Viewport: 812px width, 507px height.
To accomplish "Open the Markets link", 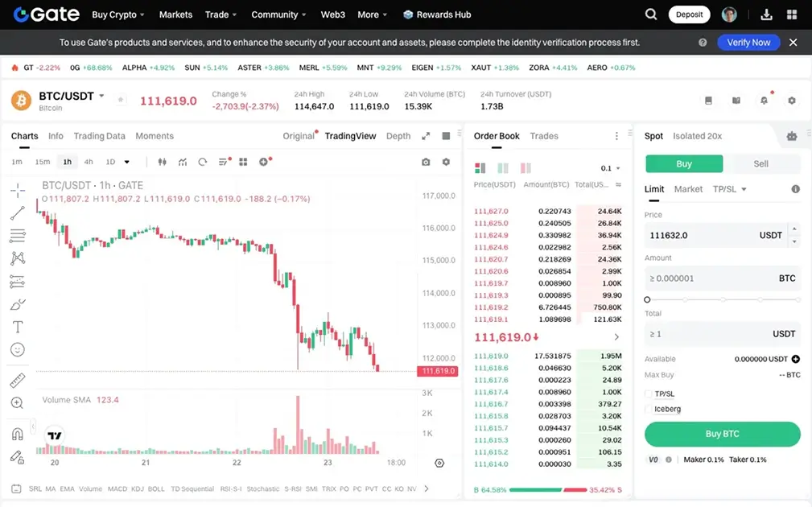I will pyautogui.click(x=175, y=14).
